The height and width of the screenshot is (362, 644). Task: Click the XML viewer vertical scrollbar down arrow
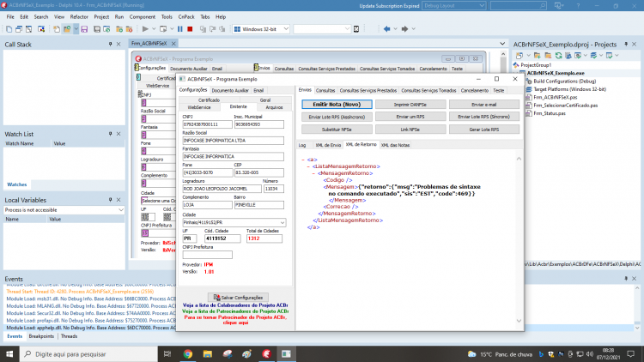point(519,321)
